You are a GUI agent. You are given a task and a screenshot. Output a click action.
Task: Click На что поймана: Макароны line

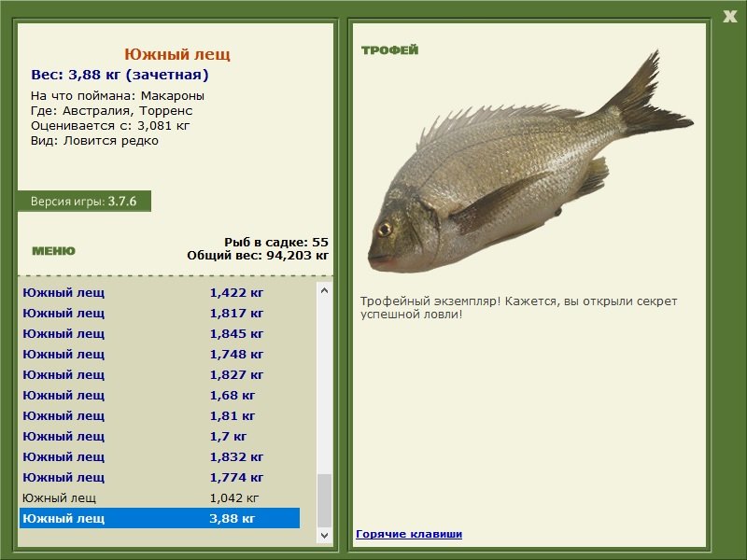click(118, 96)
